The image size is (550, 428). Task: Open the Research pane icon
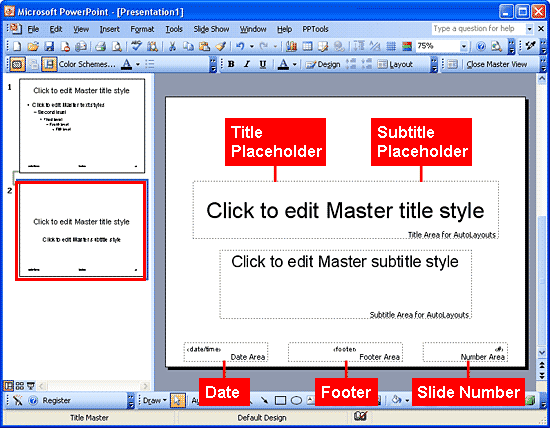pyautogui.click(x=152, y=46)
